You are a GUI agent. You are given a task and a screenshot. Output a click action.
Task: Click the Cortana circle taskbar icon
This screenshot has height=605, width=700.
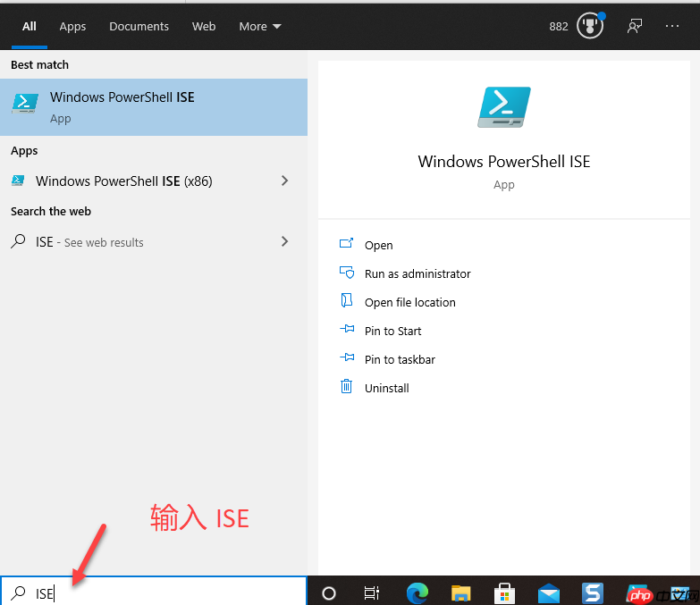pos(329,593)
